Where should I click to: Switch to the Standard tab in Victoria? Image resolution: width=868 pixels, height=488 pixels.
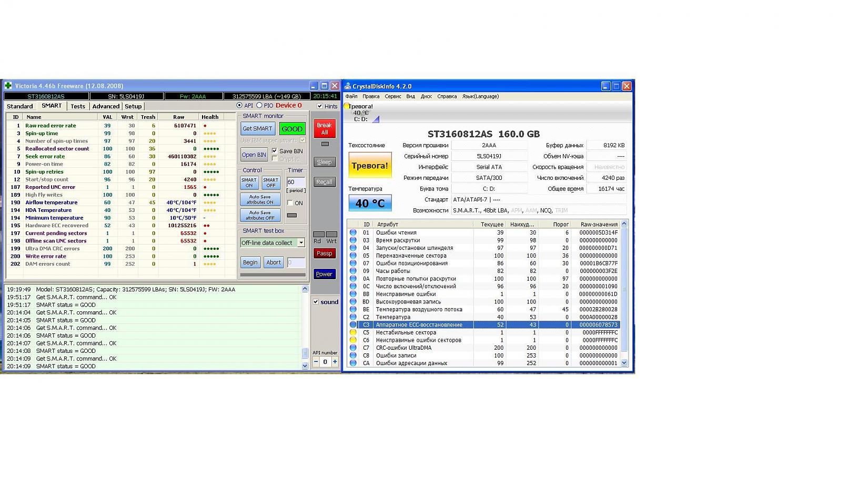tap(20, 106)
